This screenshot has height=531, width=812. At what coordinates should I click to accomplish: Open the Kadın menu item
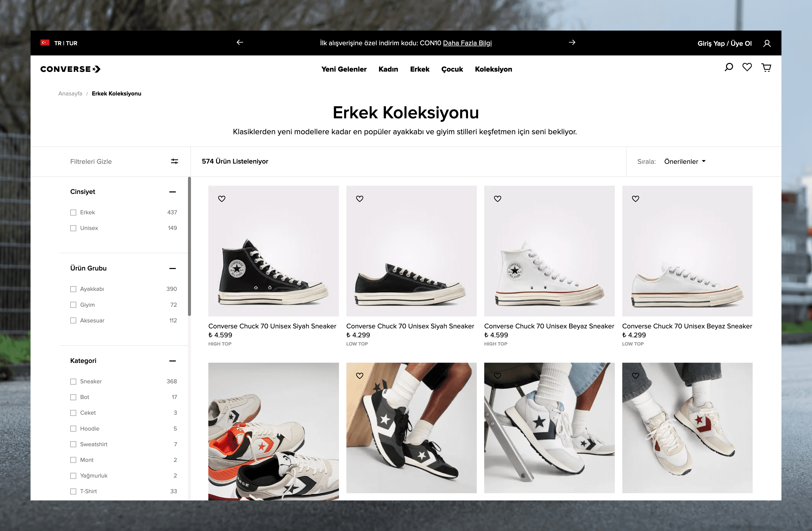388,69
